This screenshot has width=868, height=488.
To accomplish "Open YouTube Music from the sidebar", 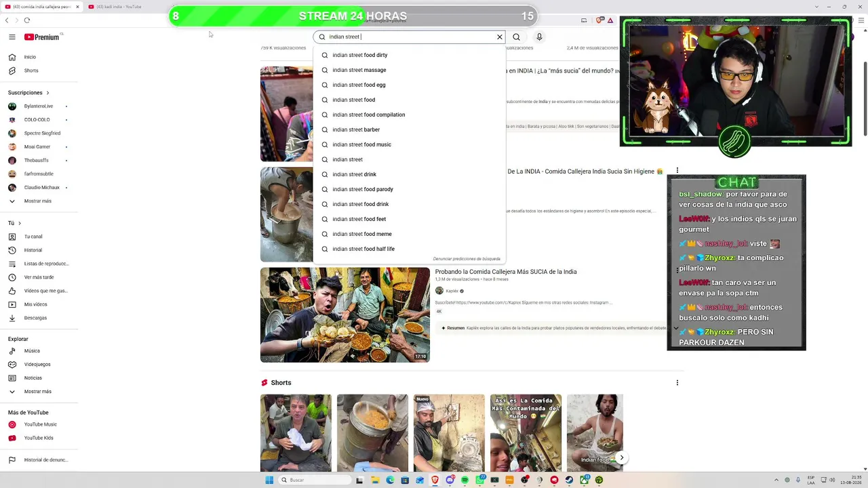I will tap(41, 424).
